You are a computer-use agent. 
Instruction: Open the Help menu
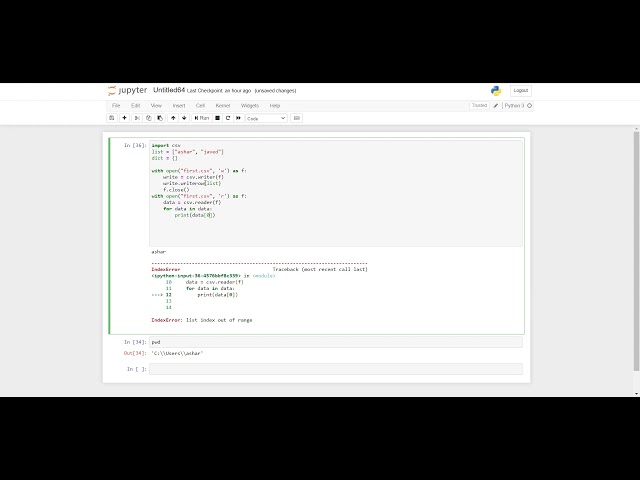click(x=275, y=105)
